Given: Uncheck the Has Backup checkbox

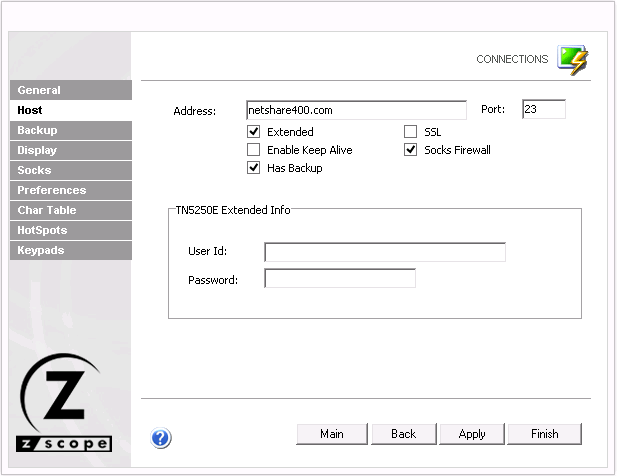Looking at the screenshot, I should (253, 168).
